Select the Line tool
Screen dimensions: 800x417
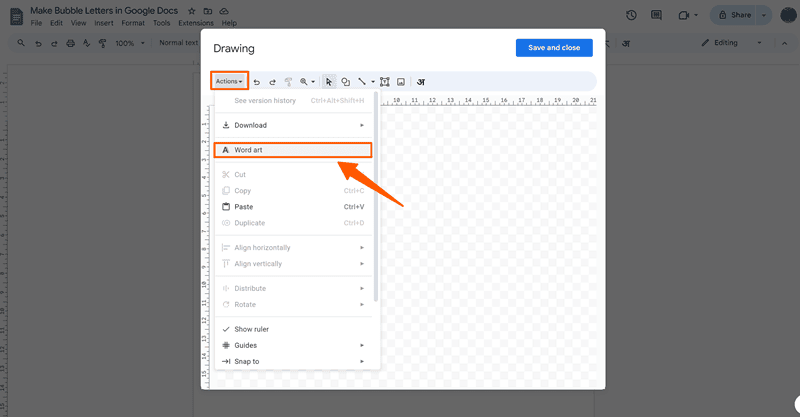click(362, 81)
